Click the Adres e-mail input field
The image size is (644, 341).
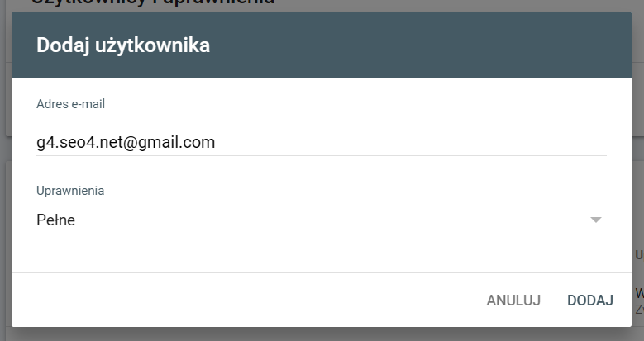tap(321, 142)
